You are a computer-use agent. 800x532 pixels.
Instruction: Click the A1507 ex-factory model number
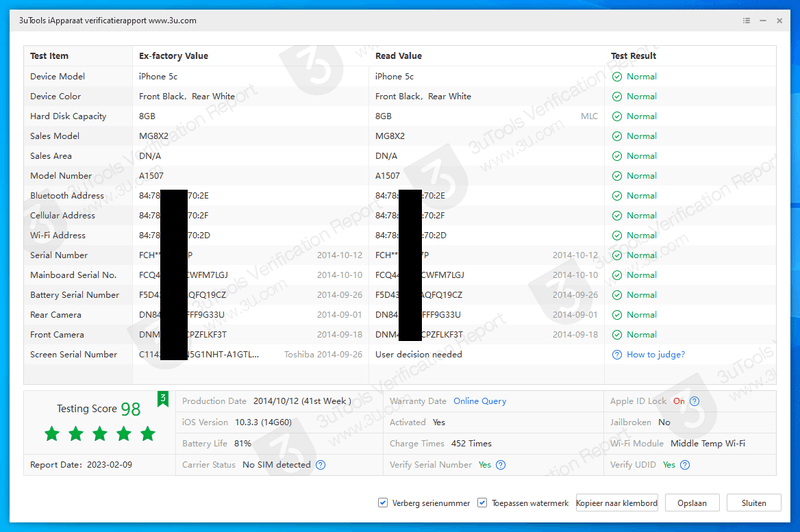[151, 176]
